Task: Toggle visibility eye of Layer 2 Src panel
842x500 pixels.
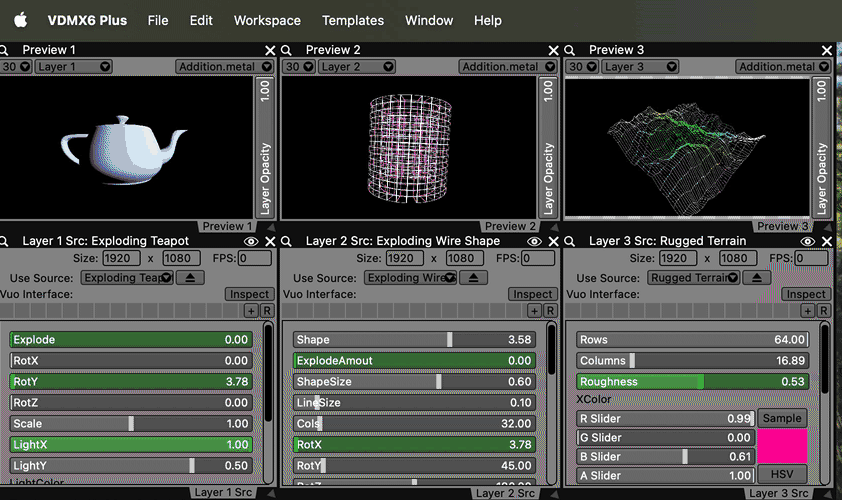Action: (534, 241)
